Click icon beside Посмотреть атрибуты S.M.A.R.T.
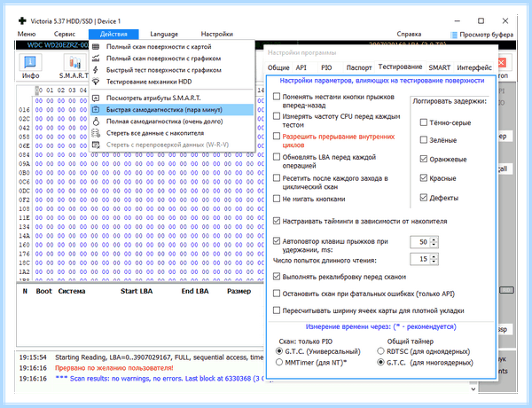The width and height of the screenshot is (532, 408). click(96, 98)
